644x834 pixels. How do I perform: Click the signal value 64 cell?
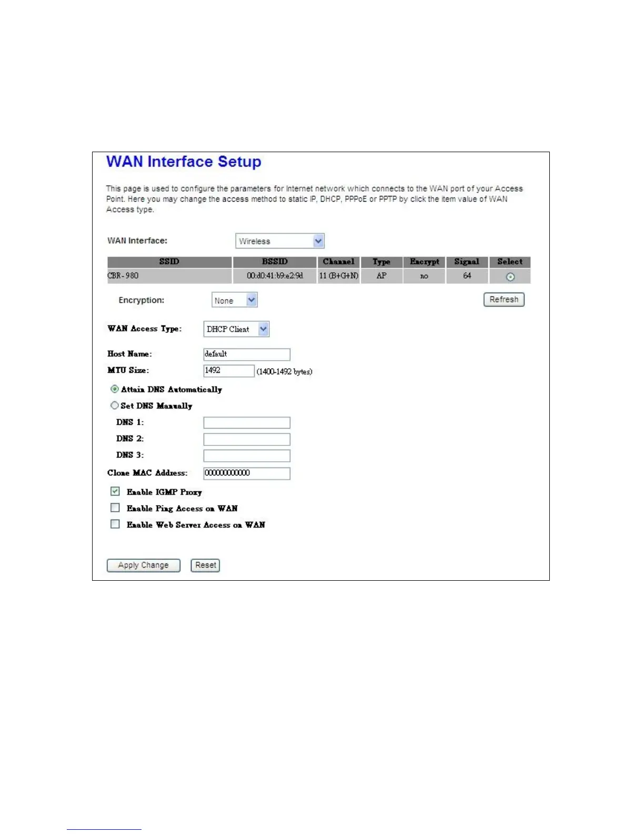click(467, 276)
